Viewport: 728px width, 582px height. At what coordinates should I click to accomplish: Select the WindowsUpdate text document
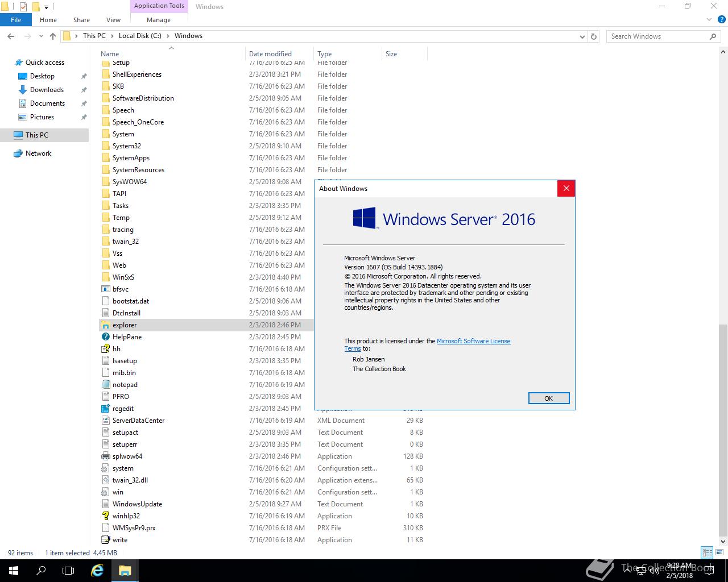pos(137,504)
